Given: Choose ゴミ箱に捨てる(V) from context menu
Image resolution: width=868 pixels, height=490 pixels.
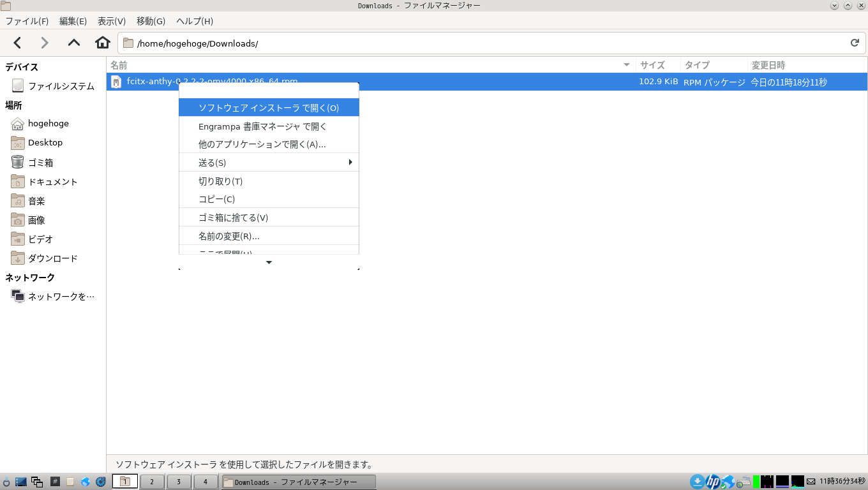Looking at the screenshot, I should [269, 218].
